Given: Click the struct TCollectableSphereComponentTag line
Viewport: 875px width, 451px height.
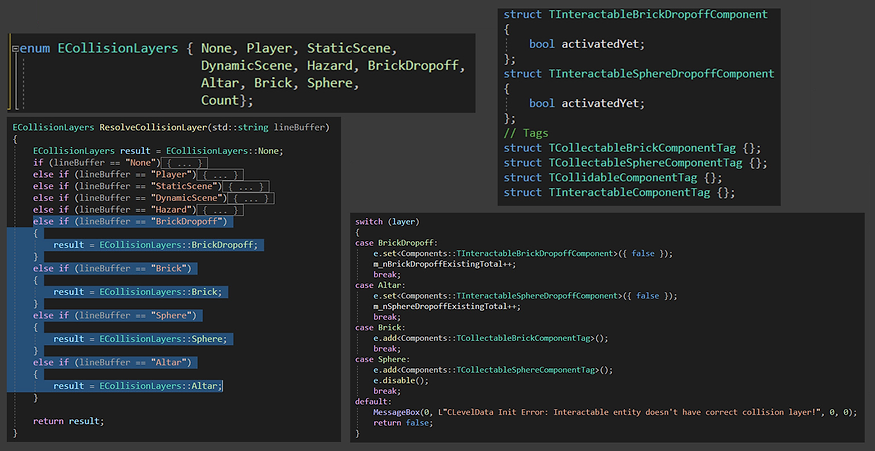Looking at the screenshot, I should coord(636,163).
